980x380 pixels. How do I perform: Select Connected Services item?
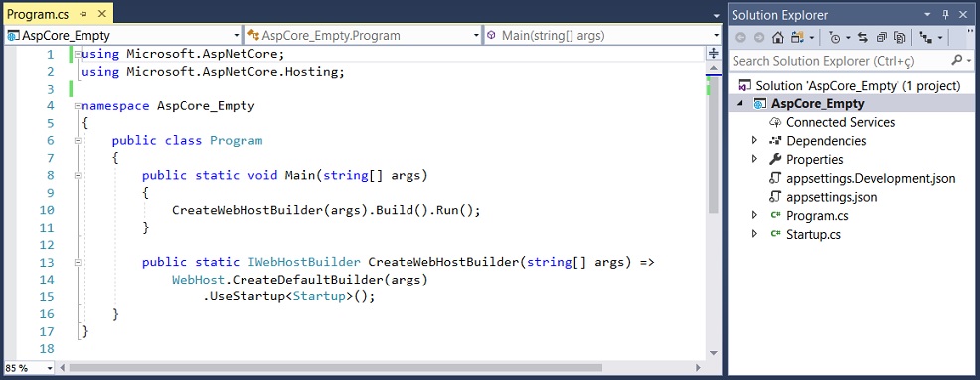click(x=840, y=122)
